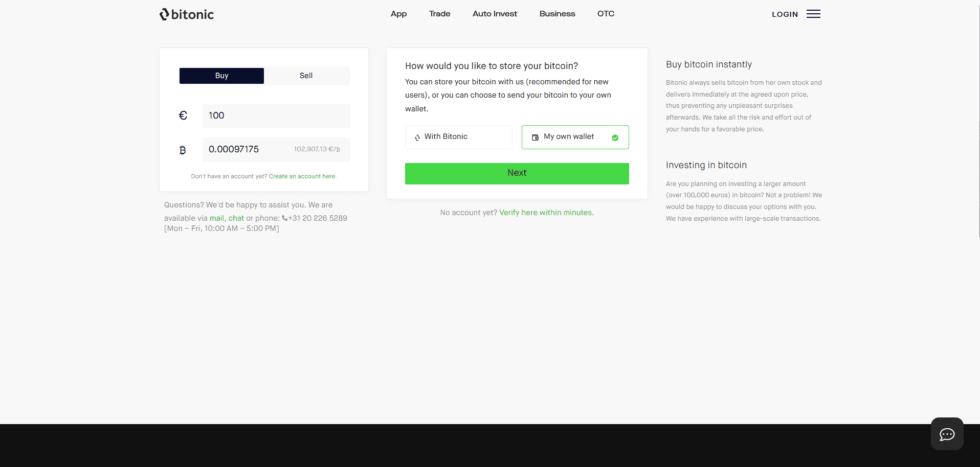Switch to the Buy tab
980x467 pixels.
[221, 76]
